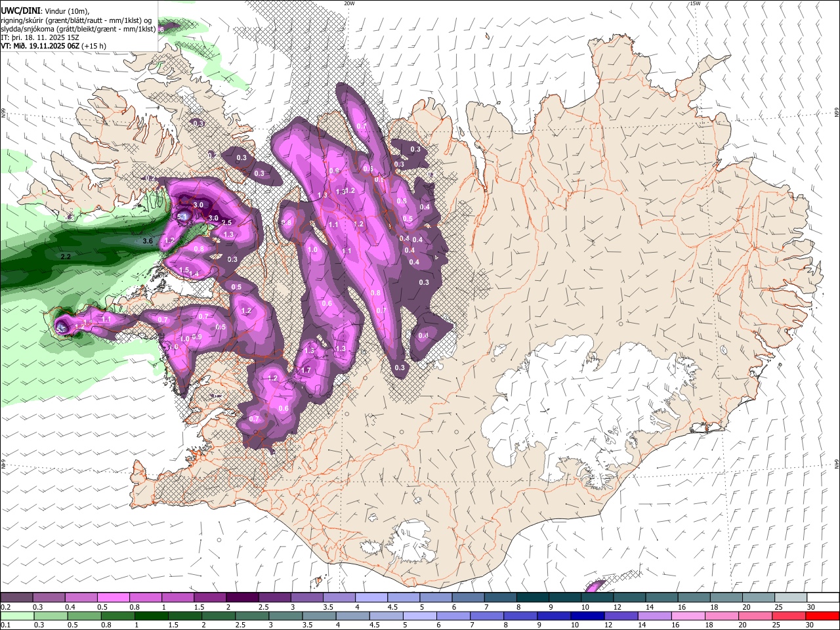The image size is (840, 630).
Task: Pick the pale gray 25 snow swatch
Action: tap(790, 597)
